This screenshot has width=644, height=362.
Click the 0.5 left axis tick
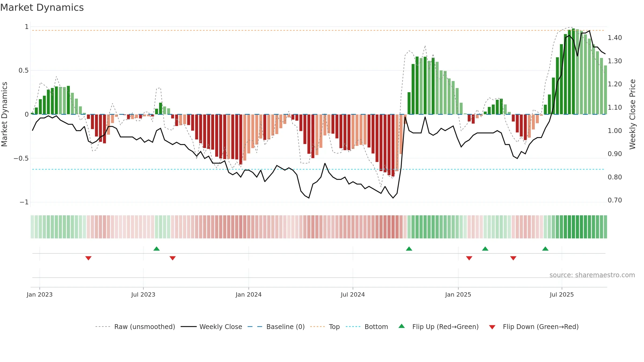click(24, 71)
